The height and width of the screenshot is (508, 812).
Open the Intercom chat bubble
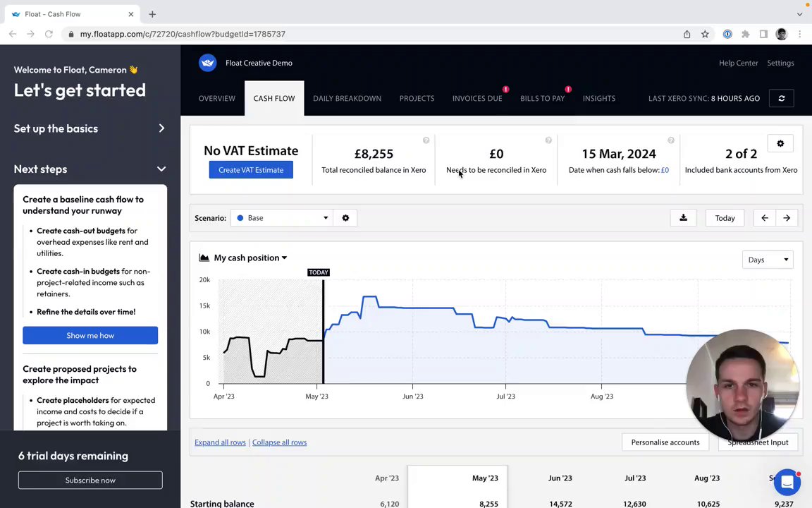(787, 482)
